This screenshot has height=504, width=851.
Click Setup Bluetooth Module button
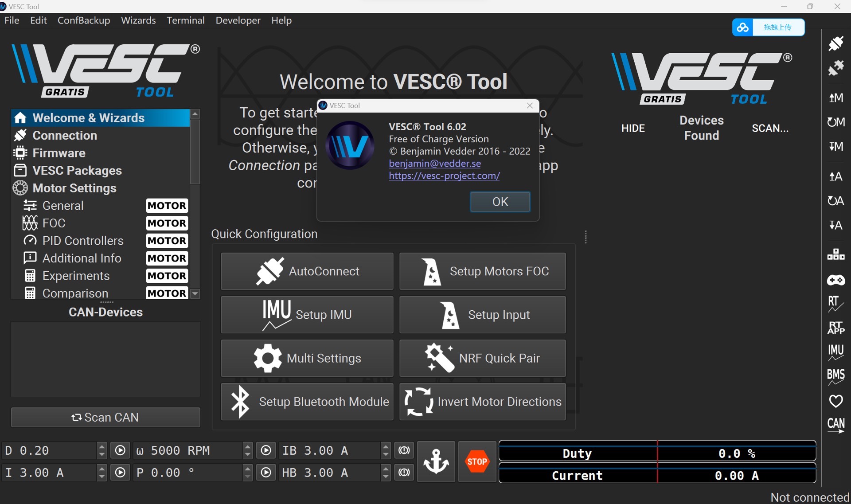pos(307,402)
